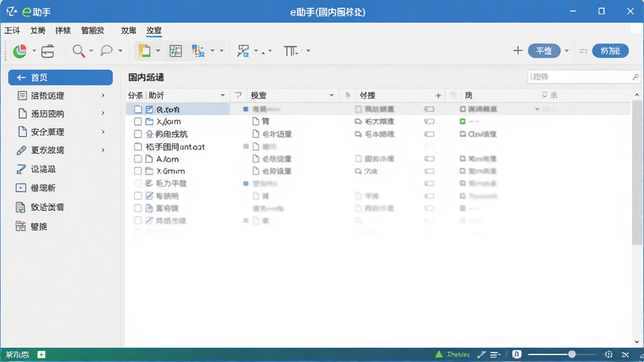Screen dimensions: 644x362
Task: Select the 'A/form' row name
Action: pos(167,159)
